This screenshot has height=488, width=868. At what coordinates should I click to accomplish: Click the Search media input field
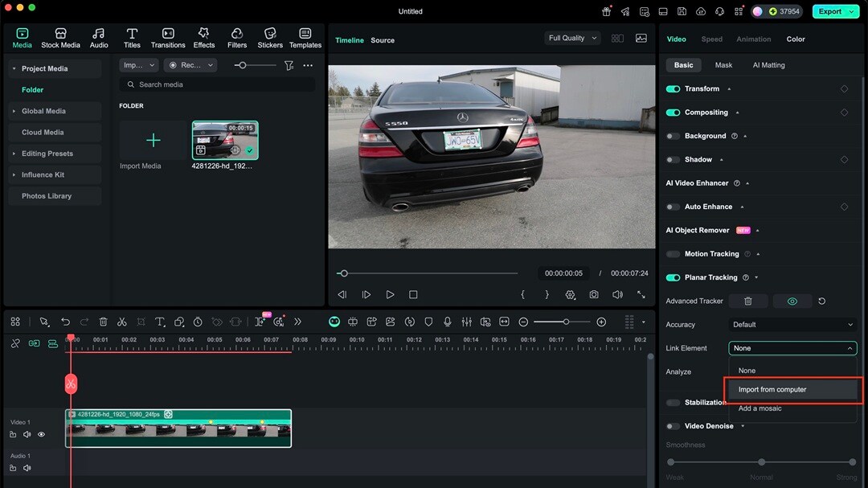point(217,84)
